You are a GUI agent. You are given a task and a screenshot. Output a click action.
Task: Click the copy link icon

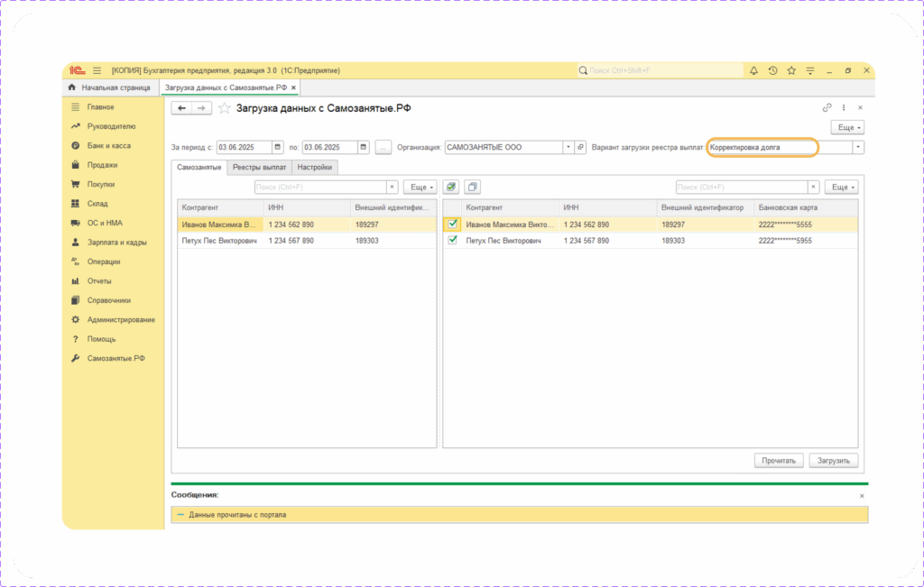tap(827, 108)
